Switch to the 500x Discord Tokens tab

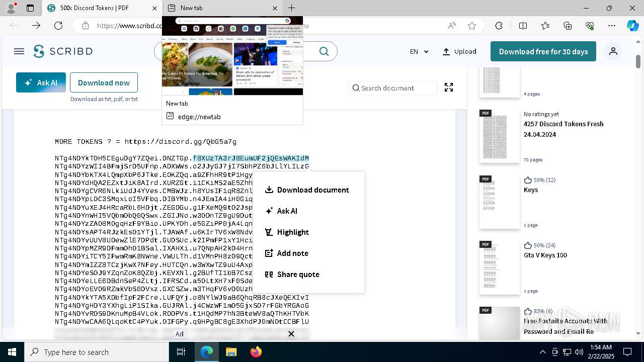point(101,8)
